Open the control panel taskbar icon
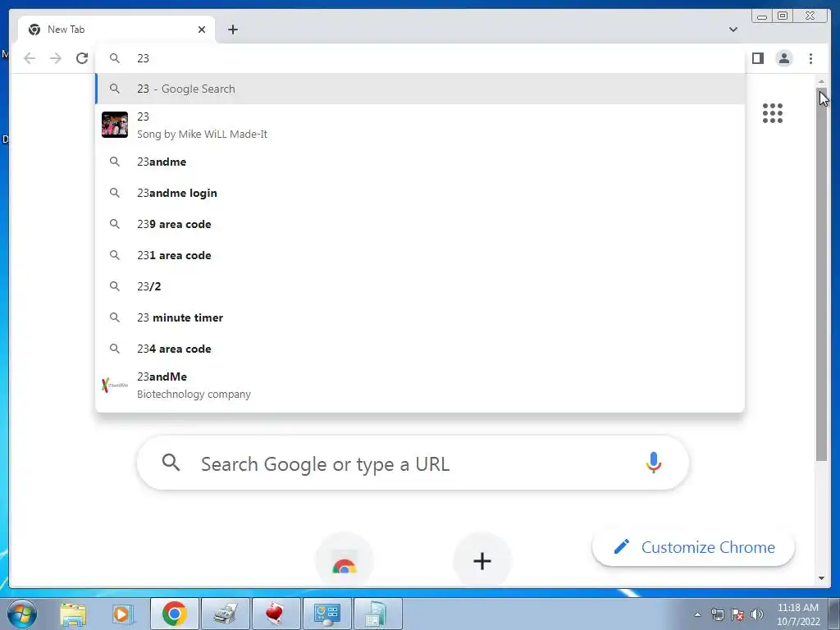The height and width of the screenshot is (630, 840). pyautogui.click(x=326, y=614)
